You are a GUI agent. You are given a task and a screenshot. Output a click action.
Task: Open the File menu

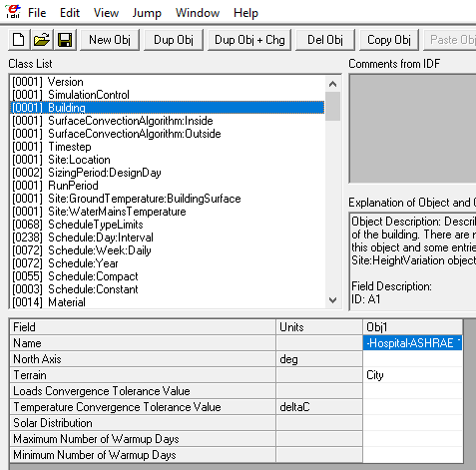click(37, 13)
